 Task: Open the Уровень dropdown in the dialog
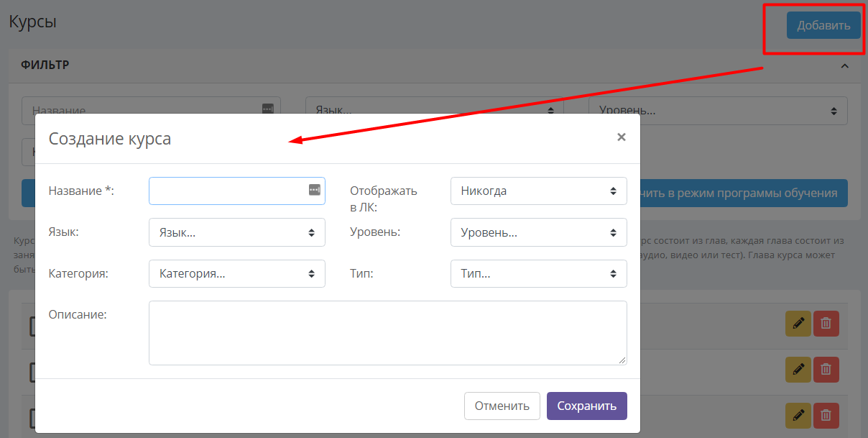coord(539,232)
